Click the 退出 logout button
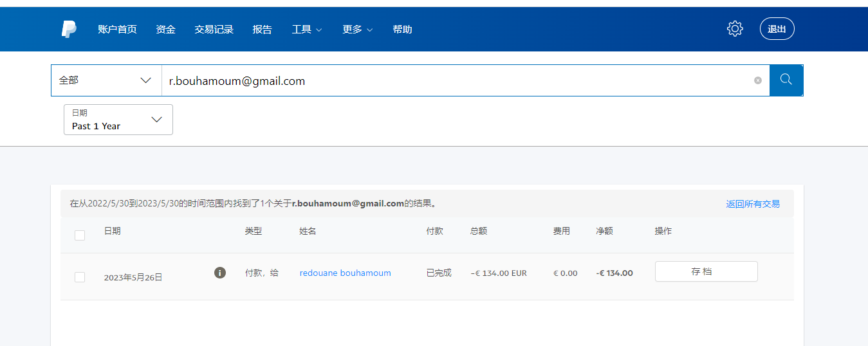 pos(777,29)
